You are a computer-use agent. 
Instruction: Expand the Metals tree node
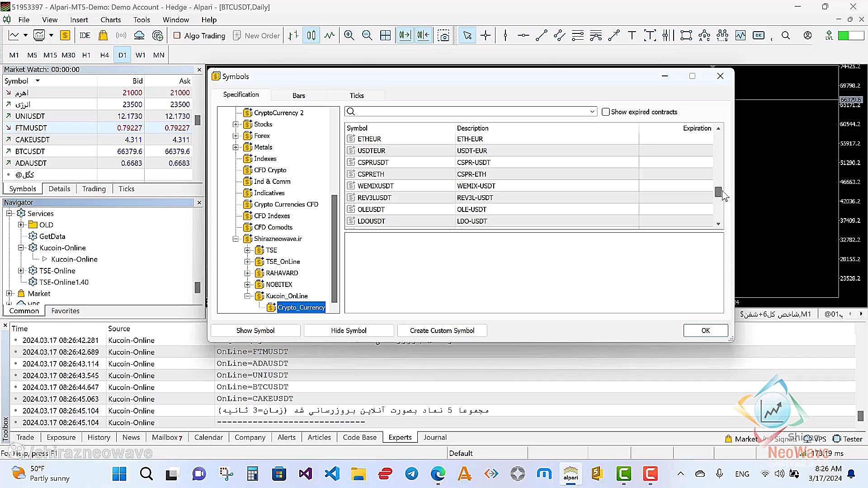[236, 147]
